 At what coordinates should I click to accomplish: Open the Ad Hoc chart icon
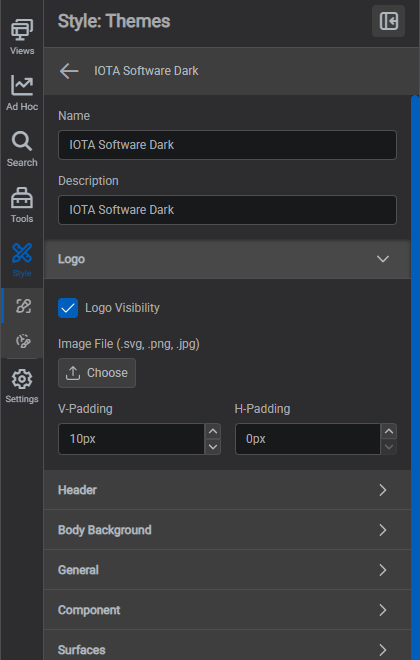pos(22,86)
